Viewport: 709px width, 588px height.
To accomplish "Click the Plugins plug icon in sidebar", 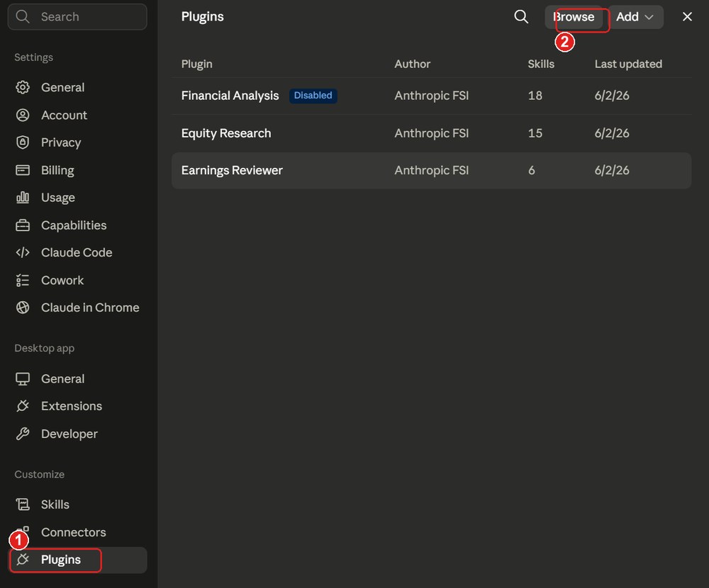I will click(x=23, y=560).
